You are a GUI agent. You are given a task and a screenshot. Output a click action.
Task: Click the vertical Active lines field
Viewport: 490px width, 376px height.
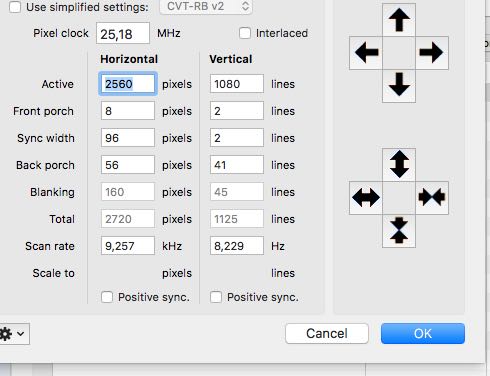pos(237,84)
